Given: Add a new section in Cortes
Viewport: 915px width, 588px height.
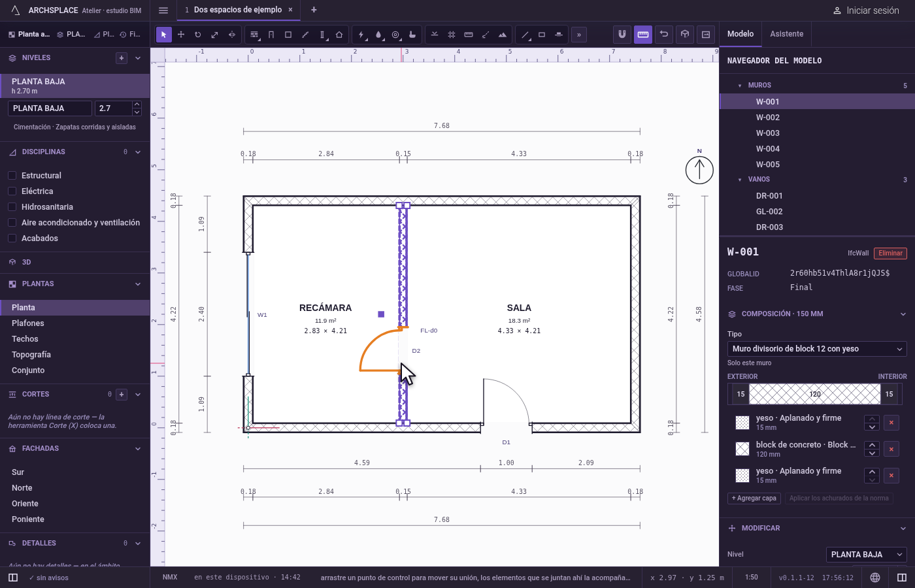Looking at the screenshot, I should tap(122, 395).
